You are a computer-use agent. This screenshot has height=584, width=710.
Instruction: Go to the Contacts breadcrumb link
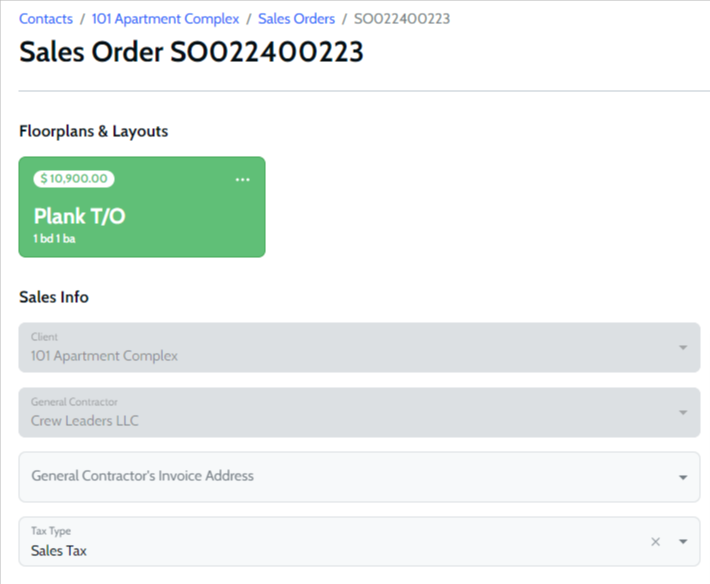pyautogui.click(x=46, y=19)
